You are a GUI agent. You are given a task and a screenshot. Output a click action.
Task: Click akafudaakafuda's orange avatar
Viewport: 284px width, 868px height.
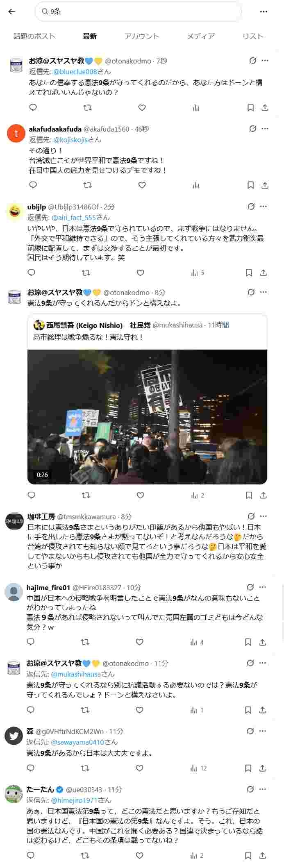[x=16, y=133]
